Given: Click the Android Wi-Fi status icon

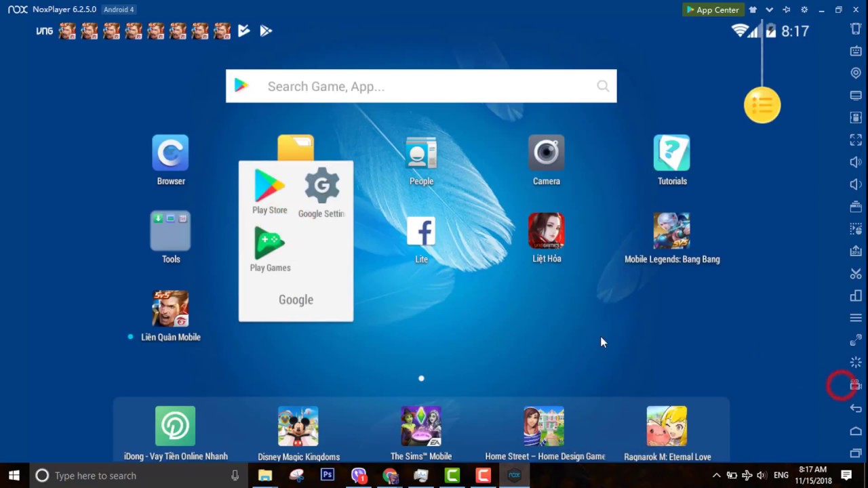Looking at the screenshot, I should (740, 30).
